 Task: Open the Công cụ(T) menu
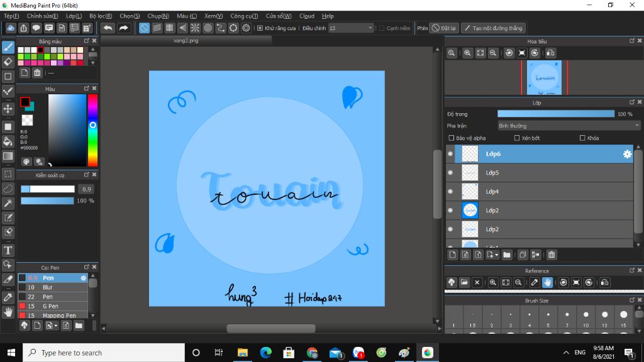click(x=244, y=16)
